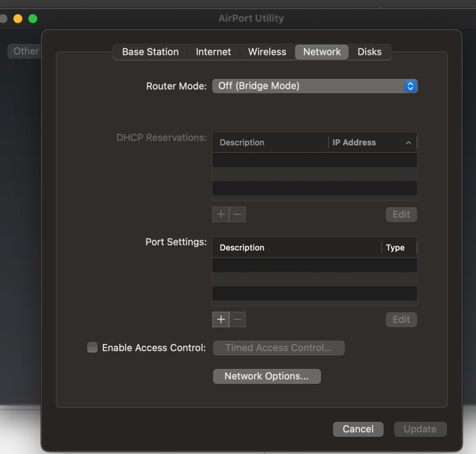This screenshot has width=476, height=454.
Task: Open Timed Access Control settings
Action: [279, 348]
